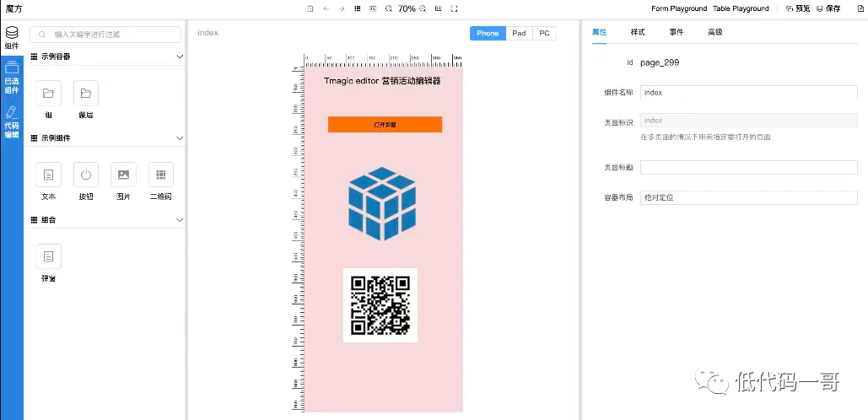
Task: Open the 容器布局 layout dropdown
Action: pos(748,197)
